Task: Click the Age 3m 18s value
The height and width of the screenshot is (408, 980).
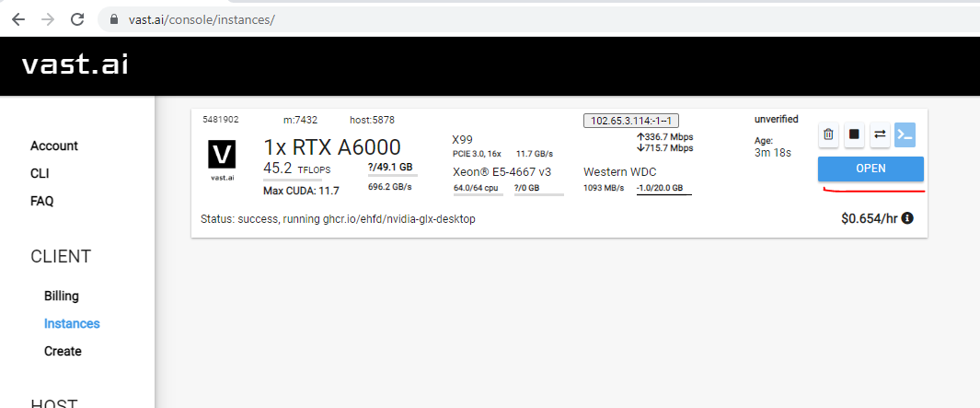Action: [773, 152]
